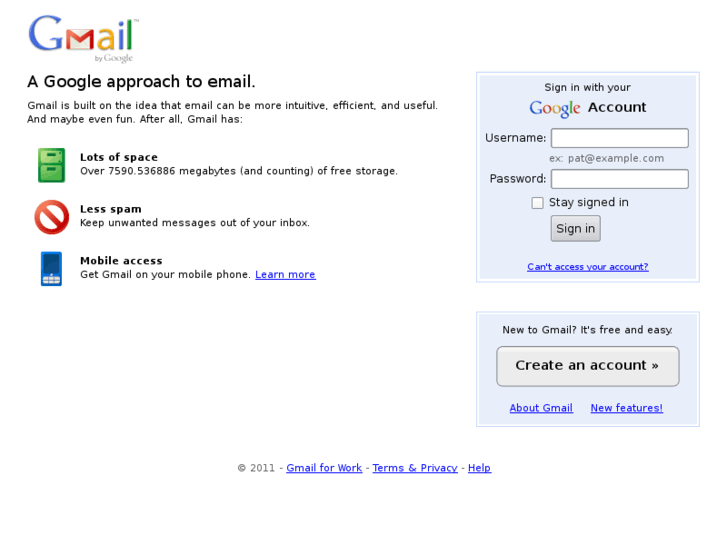The width and height of the screenshot is (727, 545).
Task: Click into the Password field
Action: tap(619, 179)
